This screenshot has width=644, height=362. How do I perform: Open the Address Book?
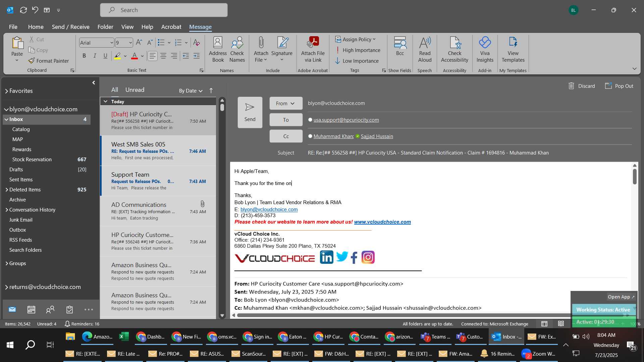click(x=218, y=50)
